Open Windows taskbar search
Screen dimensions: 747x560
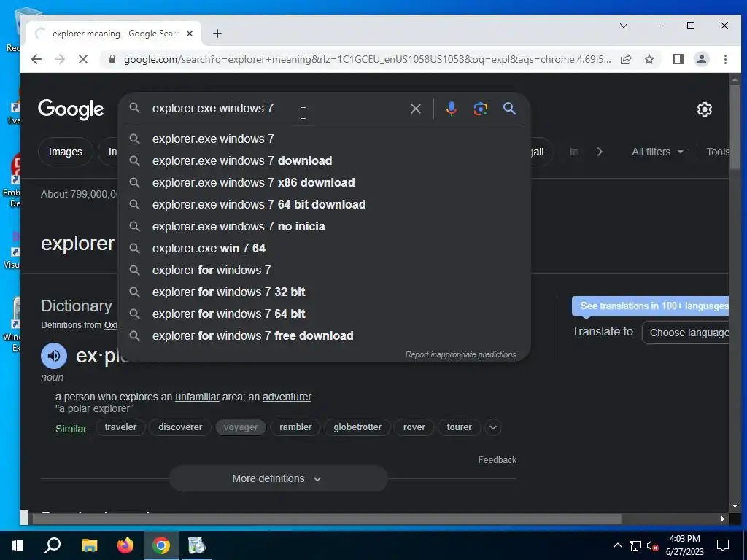point(53,545)
